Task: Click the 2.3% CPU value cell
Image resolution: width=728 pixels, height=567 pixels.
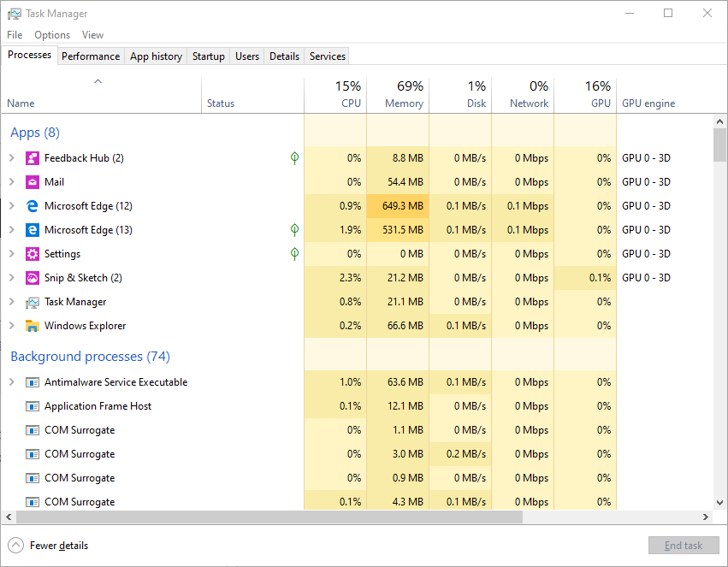Action: [x=335, y=278]
